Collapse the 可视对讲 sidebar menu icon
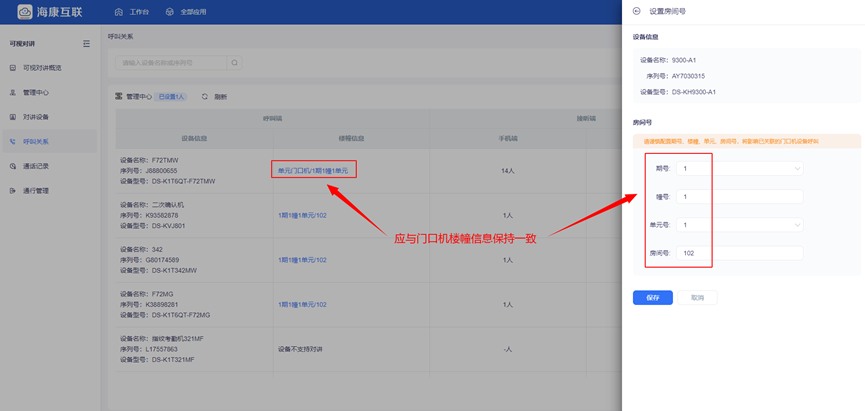 point(86,44)
